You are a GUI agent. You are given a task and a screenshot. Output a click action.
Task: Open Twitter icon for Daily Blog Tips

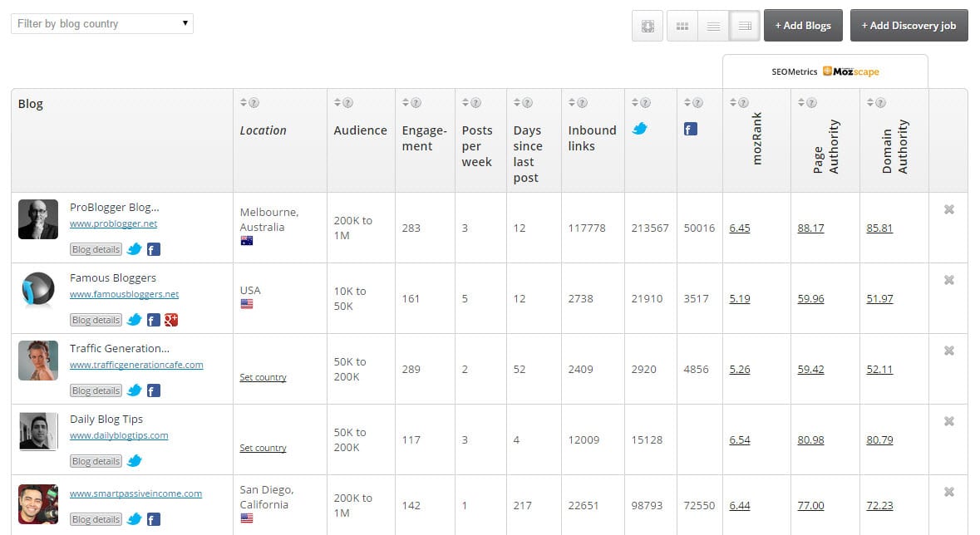click(134, 461)
